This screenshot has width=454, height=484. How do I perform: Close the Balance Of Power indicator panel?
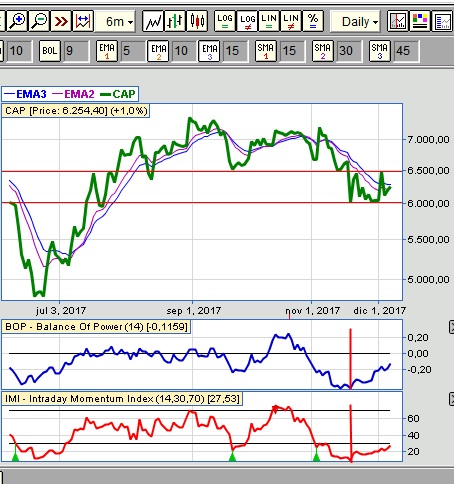(451, 327)
